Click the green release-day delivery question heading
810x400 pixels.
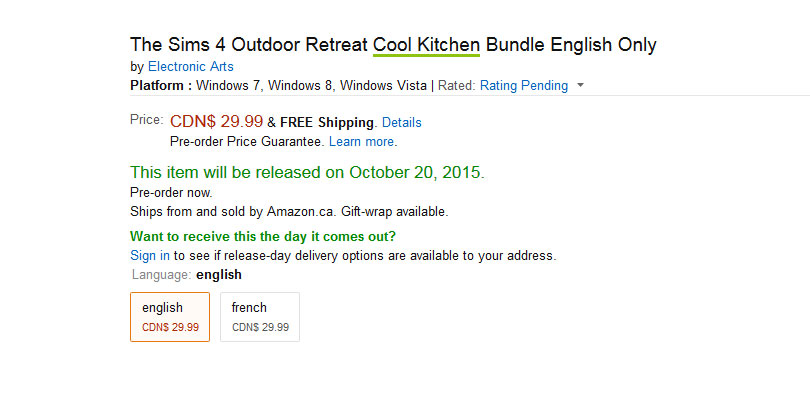point(263,237)
